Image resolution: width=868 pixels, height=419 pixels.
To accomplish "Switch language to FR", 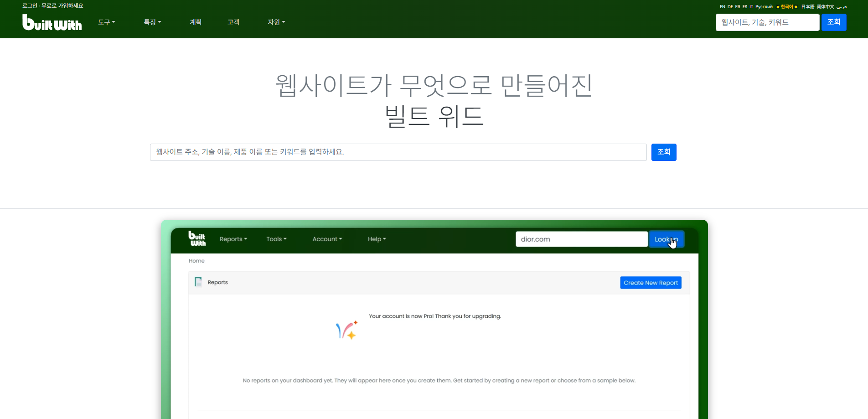I will coord(738,7).
